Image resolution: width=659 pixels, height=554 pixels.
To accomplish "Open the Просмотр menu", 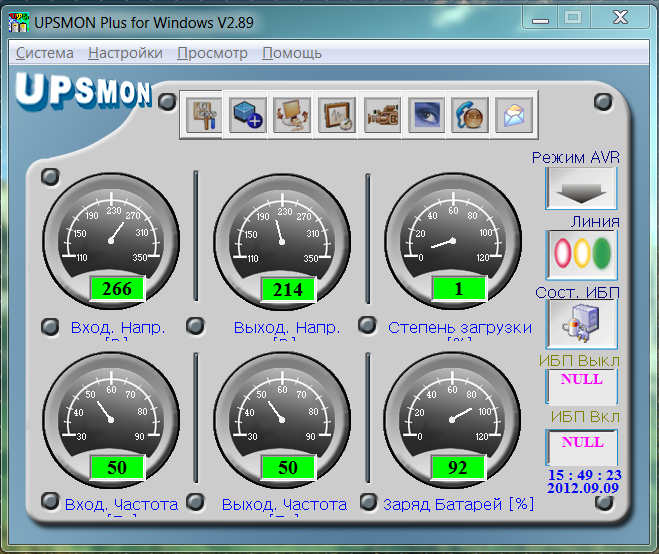I will pyautogui.click(x=212, y=53).
